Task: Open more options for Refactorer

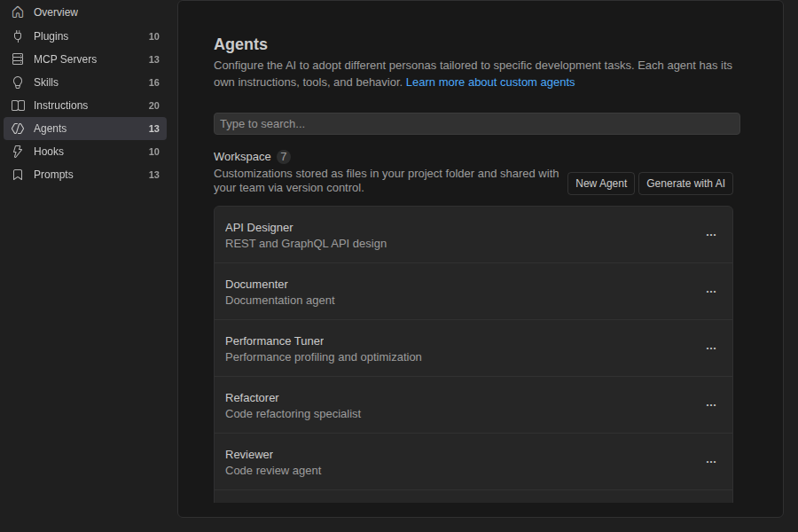Action: [x=711, y=404]
